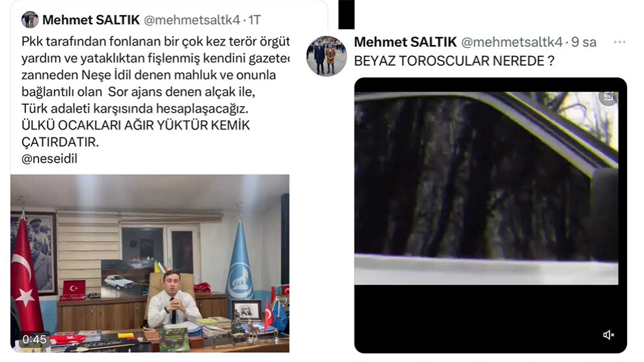This screenshot has width=644, height=362.
Task: Click the black redaction block above right tweet
Action: point(347,14)
